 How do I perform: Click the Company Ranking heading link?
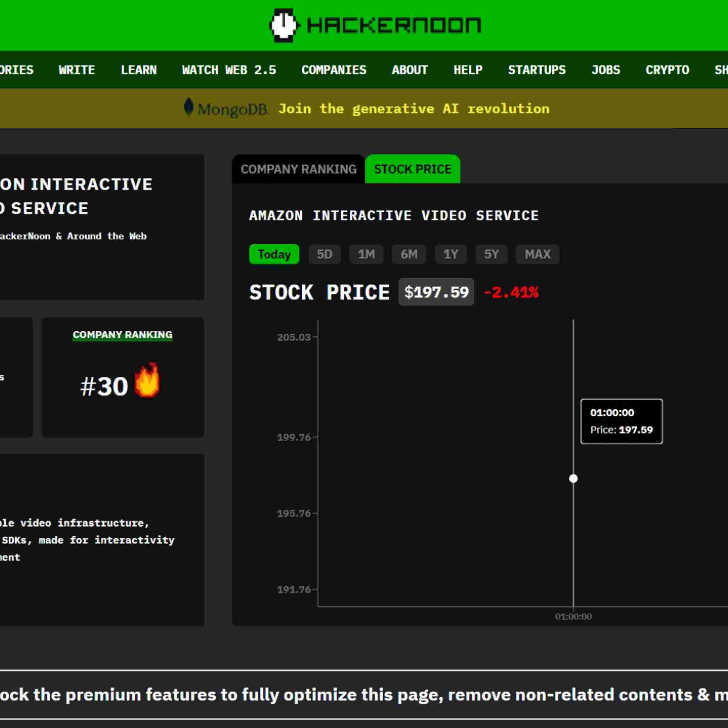coord(123,335)
